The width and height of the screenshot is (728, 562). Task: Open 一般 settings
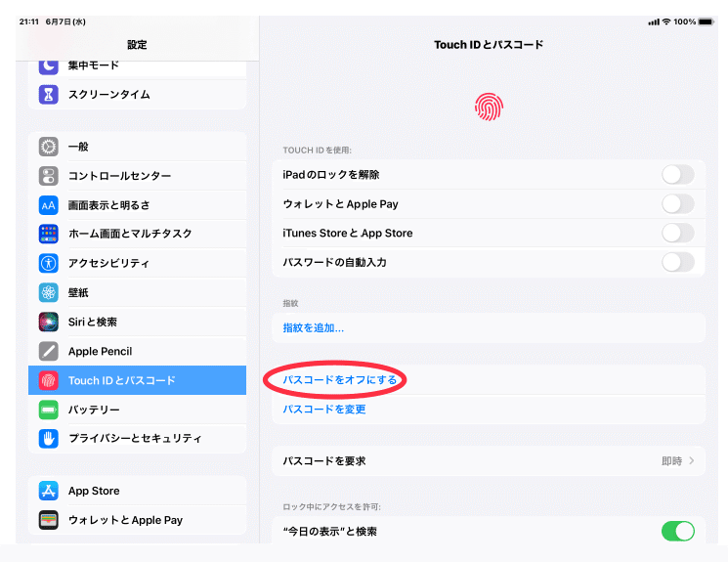pos(138,147)
